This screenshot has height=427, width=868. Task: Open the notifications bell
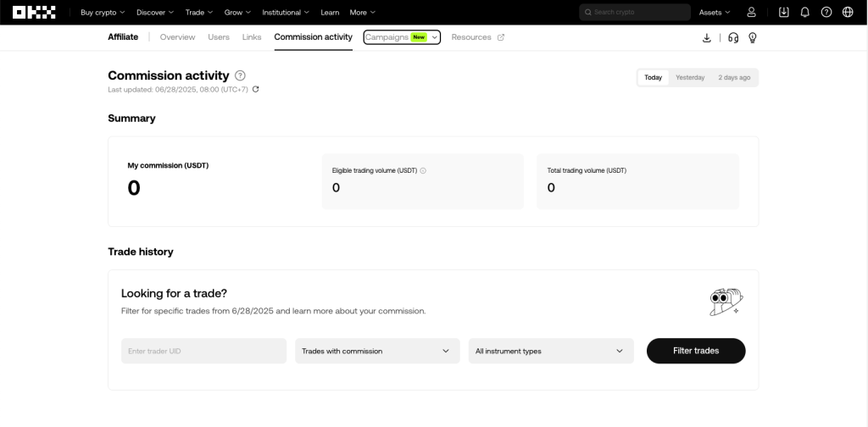click(804, 12)
